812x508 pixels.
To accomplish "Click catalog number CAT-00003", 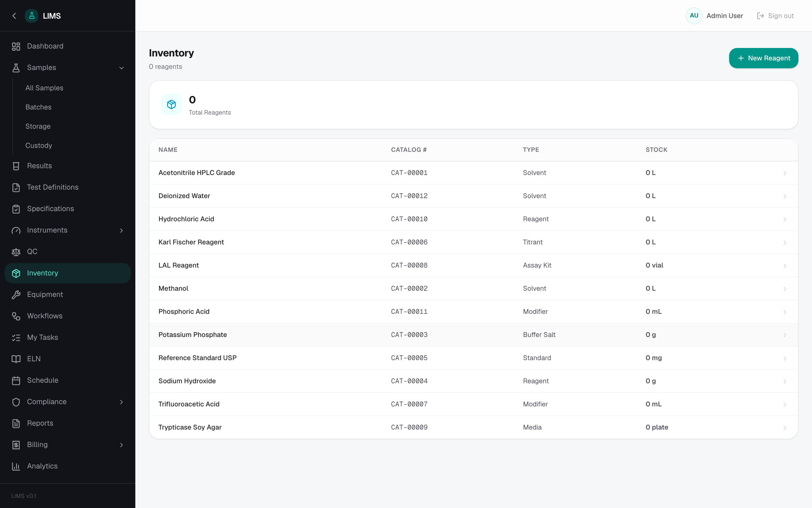I will 409,335.
